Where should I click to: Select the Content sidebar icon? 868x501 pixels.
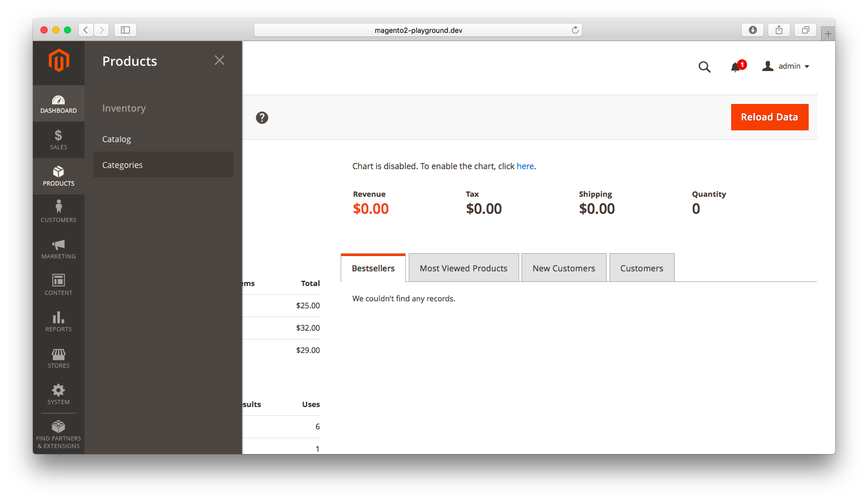click(58, 284)
